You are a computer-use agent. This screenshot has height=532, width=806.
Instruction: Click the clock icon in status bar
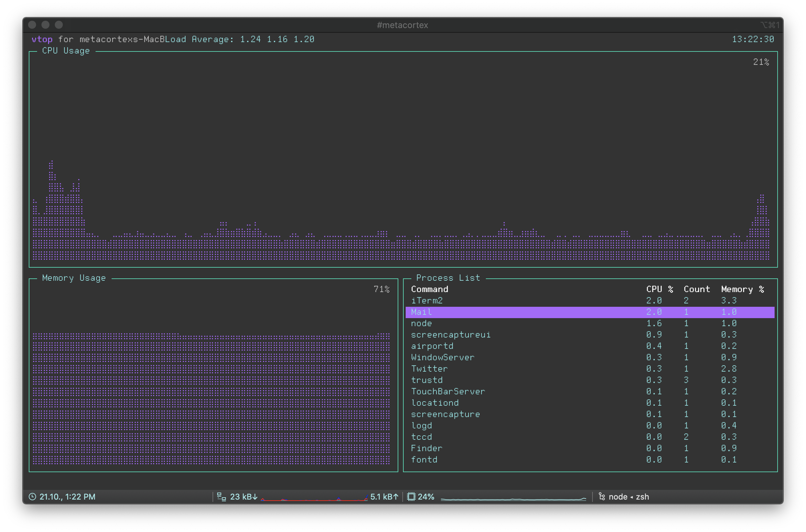[x=32, y=497]
